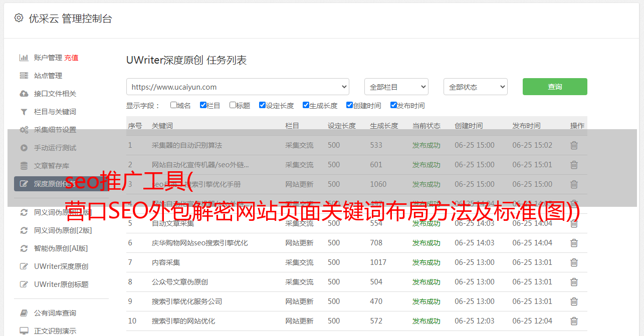The image size is (644, 336).
Task: Click generated length value 1017
Action: pos(378,262)
